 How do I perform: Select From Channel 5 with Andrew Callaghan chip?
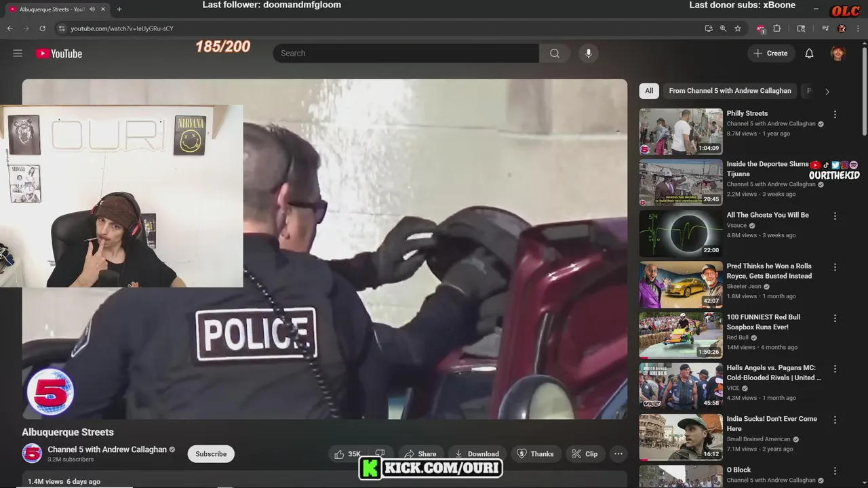[x=730, y=91]
